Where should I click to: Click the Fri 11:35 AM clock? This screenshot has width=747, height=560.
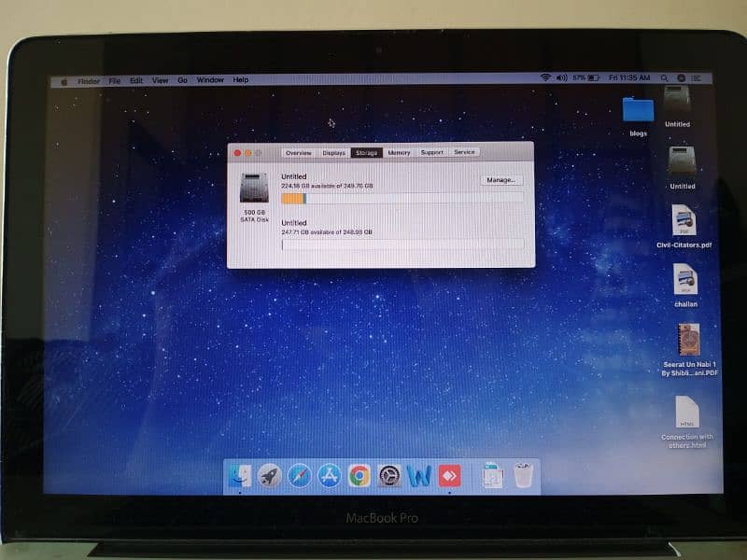tap(629, 77)
